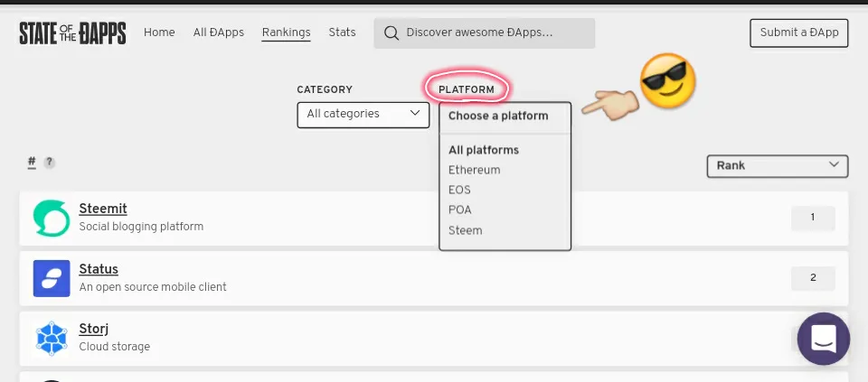Image resolution: width=868 pixels, height=382 pixels.
Task: Click the Steemit app logo icon
Action: [52, 219]
